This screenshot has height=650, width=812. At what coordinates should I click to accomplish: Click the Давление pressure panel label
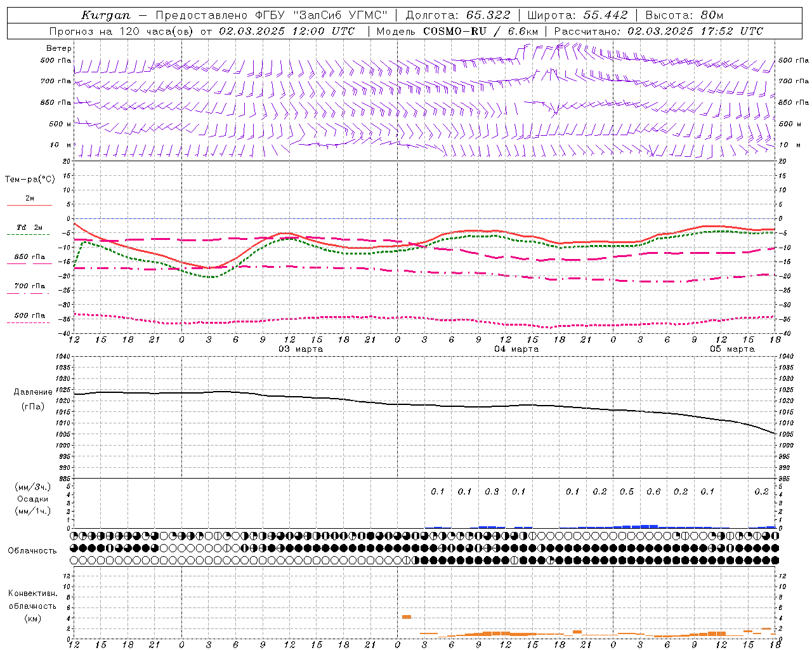(34, 392)
